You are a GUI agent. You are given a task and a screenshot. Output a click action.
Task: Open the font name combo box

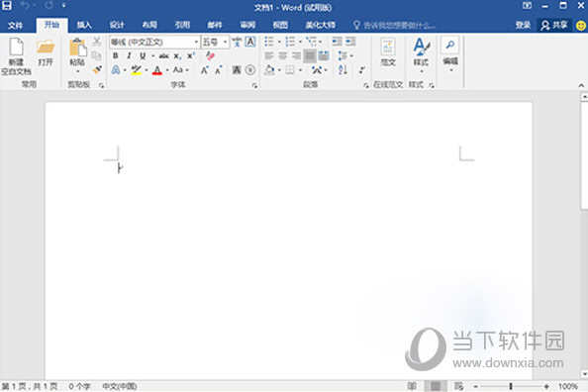point(154,42)
